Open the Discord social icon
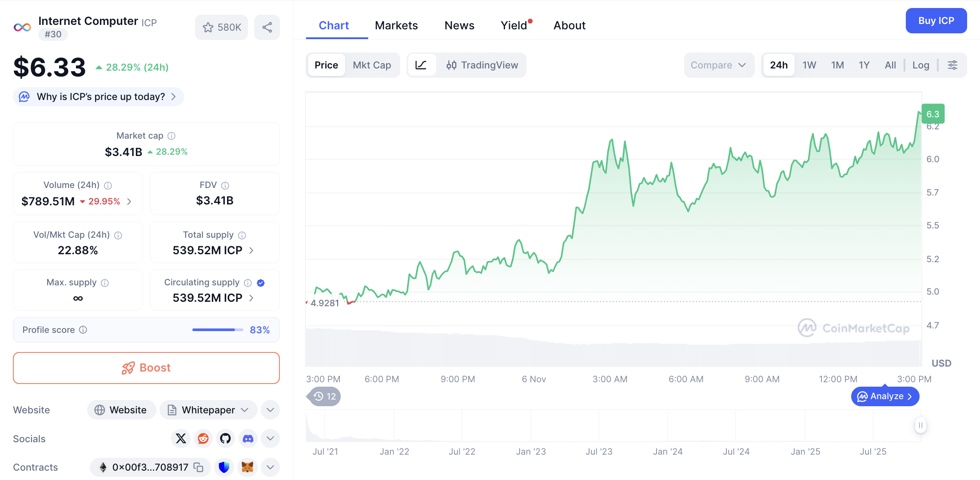Viewport: 980px width, 480px height. pyautogui.click(x=248, y=439)
